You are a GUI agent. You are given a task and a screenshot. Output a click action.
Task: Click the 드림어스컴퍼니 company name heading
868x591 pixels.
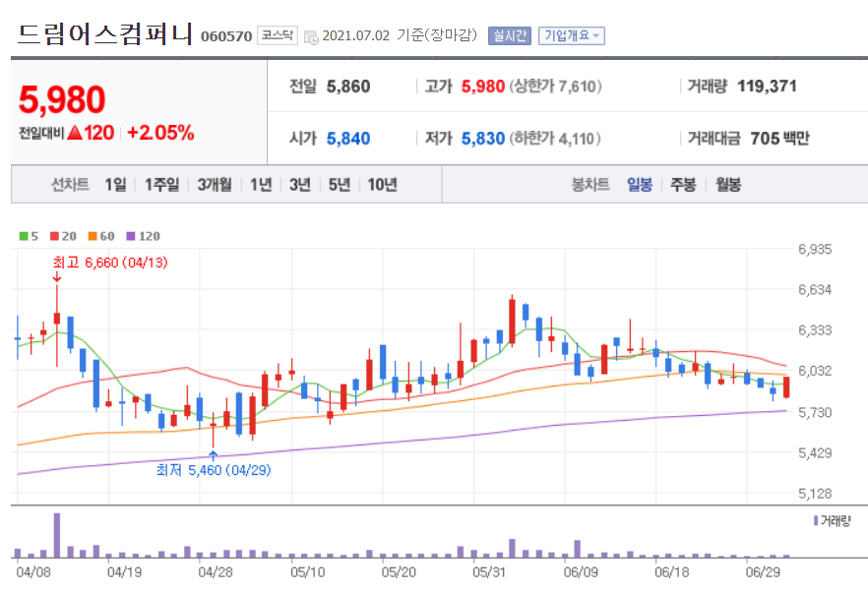(105, 33)
